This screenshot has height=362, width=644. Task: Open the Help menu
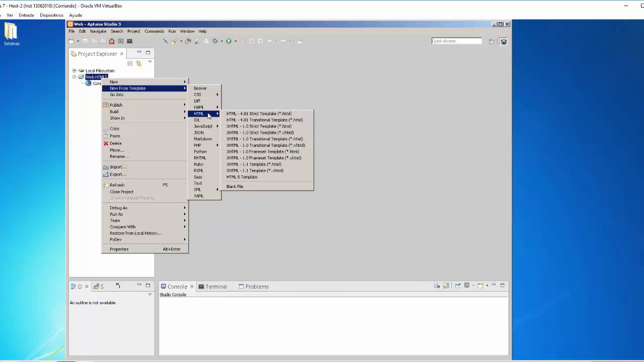pos(202,31)
